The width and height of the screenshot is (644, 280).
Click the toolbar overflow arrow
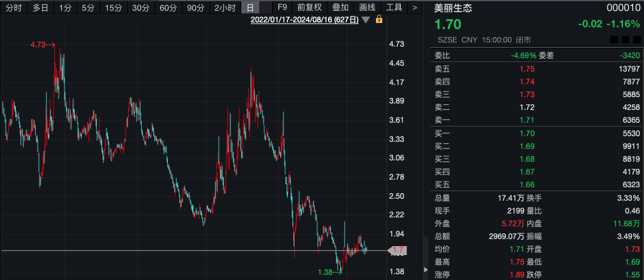pyautogui.click(x=415, y=8)
